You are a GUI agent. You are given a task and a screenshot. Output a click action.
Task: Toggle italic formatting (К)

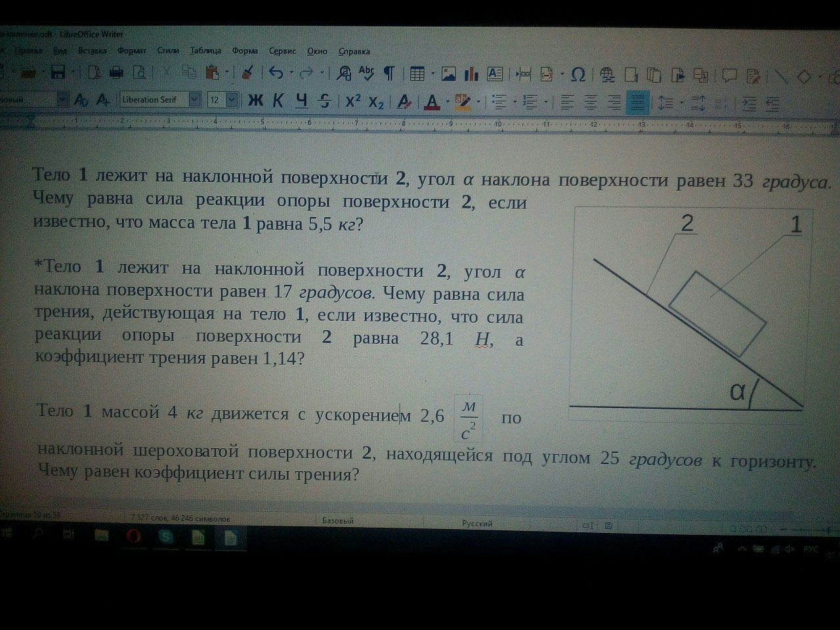click(x=278, y=100)
